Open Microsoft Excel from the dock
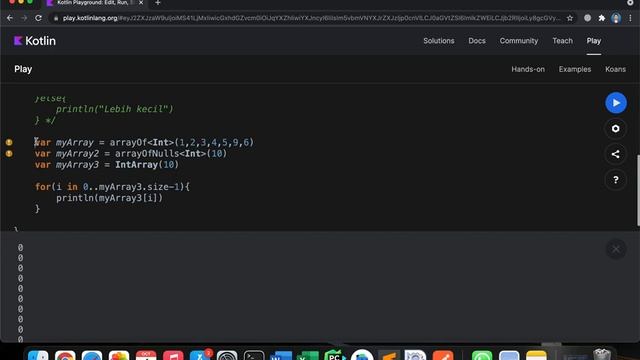This screenshot has height=360, width=640. click(x=308, y=355)
